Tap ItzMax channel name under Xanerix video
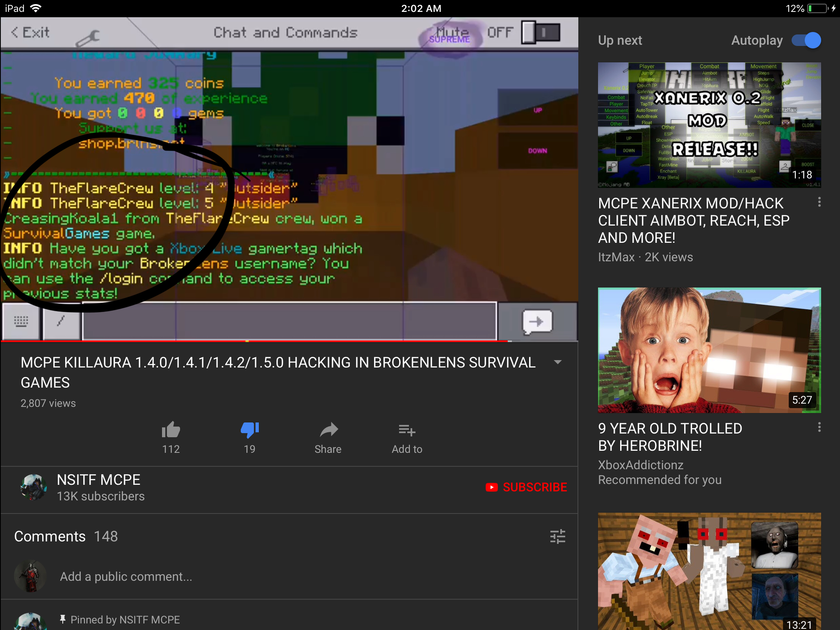This screenshot has height=630, width=840. point(616,257)
